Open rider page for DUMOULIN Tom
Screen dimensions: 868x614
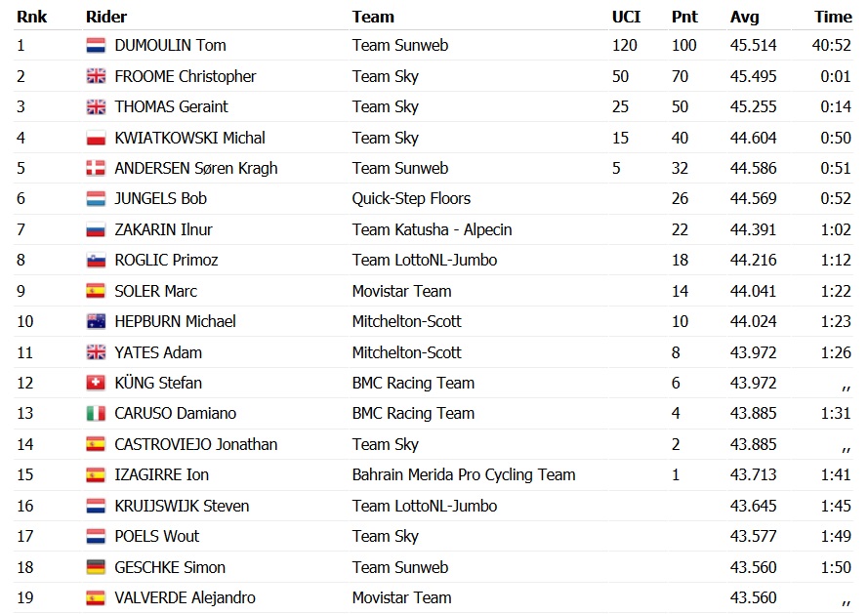(x=170, y=45)
